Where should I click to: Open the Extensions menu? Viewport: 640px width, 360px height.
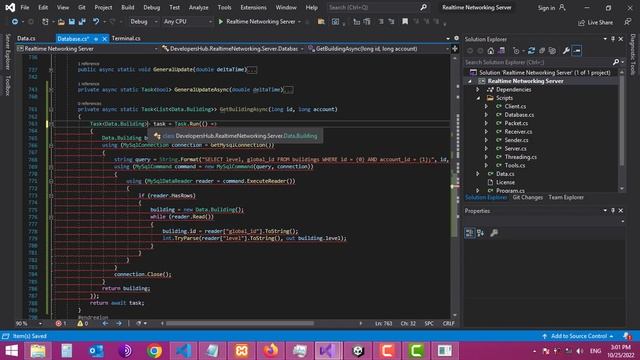point(253,7)
